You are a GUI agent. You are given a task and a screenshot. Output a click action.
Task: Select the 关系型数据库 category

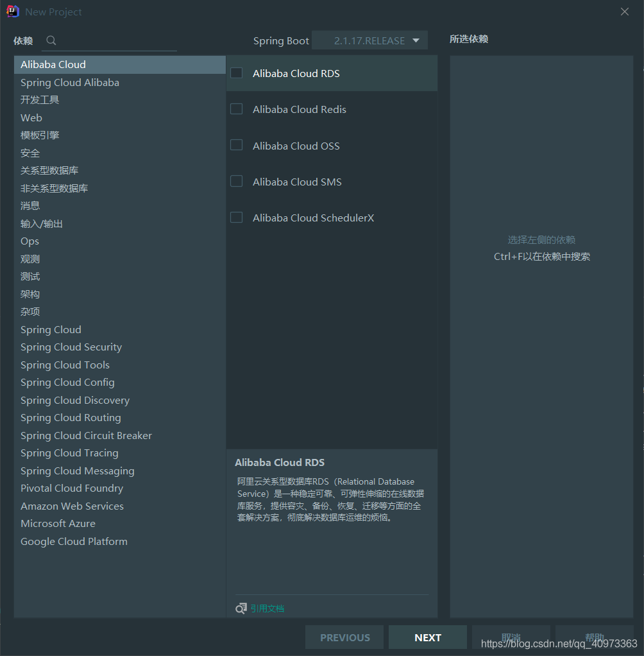click(51, 170)
